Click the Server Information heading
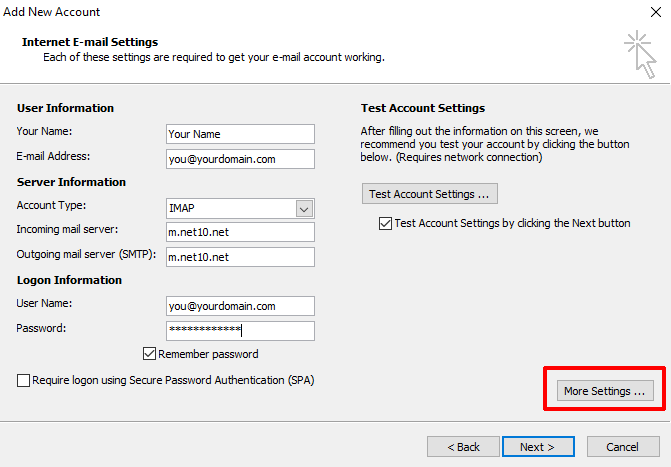Image resolution: width=671 pixels, height=467 pixels. (x=71, y=182)
